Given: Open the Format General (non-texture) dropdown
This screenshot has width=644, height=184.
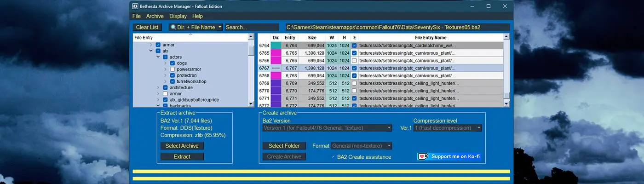Looking at the screenshot, I should (x=362, y=146).
